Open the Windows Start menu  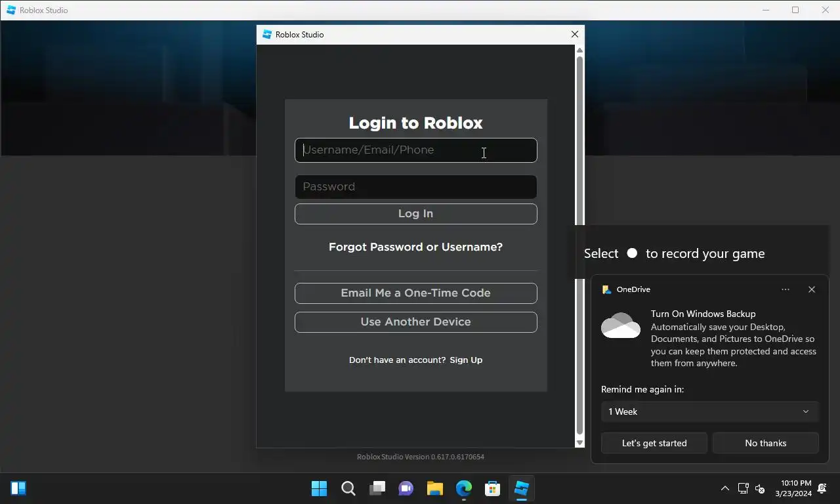point(320,488)
